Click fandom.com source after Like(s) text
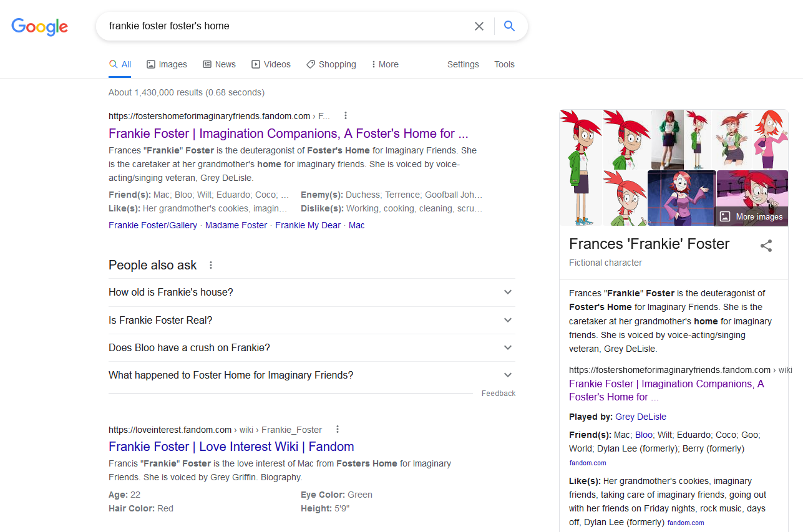 [686, 523]
